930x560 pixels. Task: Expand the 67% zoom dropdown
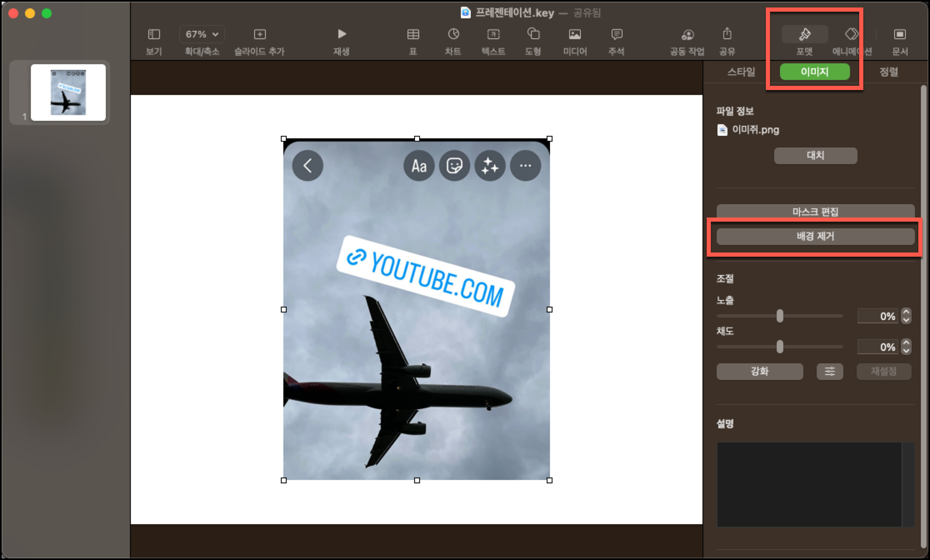point(202,34)
